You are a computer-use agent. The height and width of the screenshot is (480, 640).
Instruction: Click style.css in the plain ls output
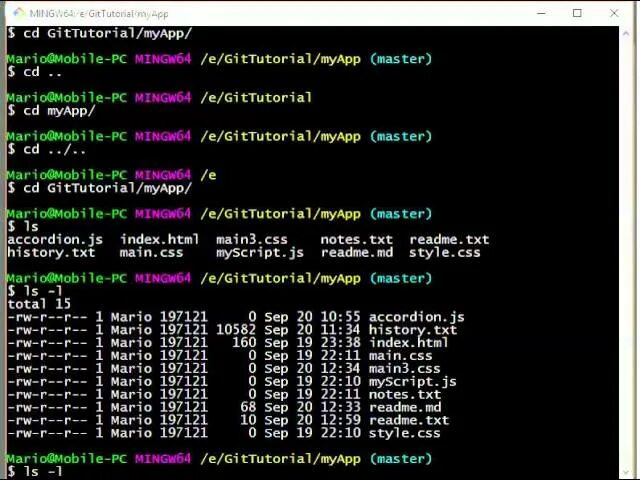(x=445, y=253)
